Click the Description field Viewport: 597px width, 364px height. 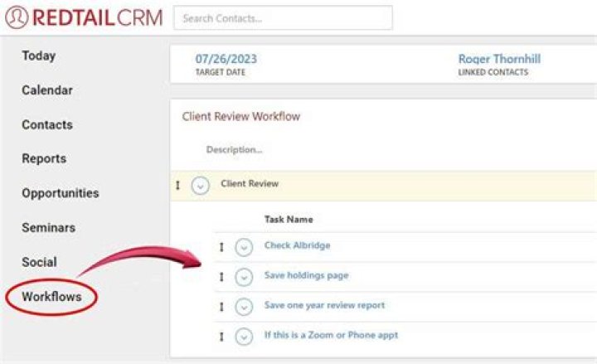pyautogui.click(x=234, y=149)
